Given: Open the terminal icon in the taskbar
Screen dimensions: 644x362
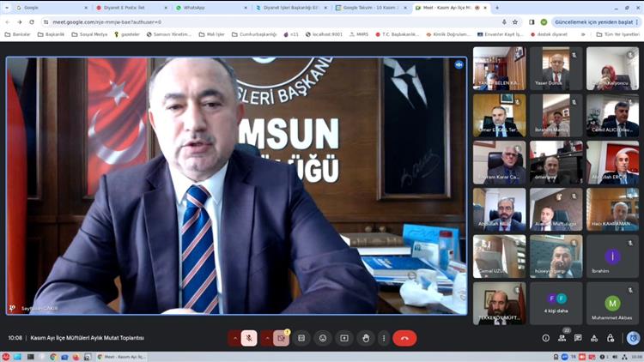Looking at the screenshot, I should (x=30, y=357).
